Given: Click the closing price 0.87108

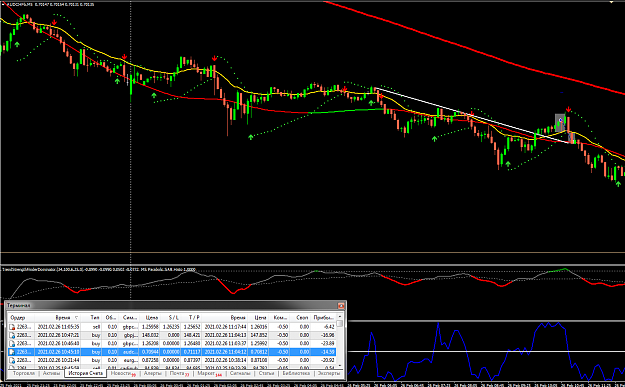Looking at the screenshot, I should pyautogui.click(x=258, y=360).
